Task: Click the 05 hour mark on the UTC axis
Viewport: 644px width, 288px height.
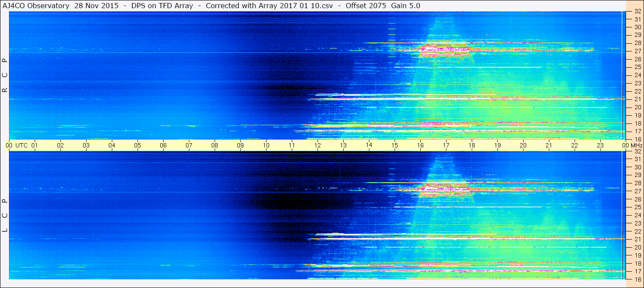Action: (x=138, y=145)
